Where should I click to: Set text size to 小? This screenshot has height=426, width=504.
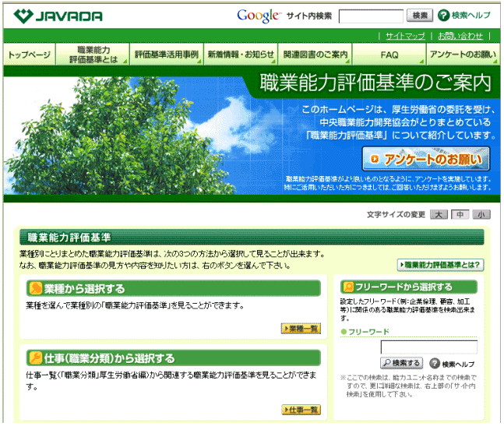pyautogui.click(x=481, y=215)
